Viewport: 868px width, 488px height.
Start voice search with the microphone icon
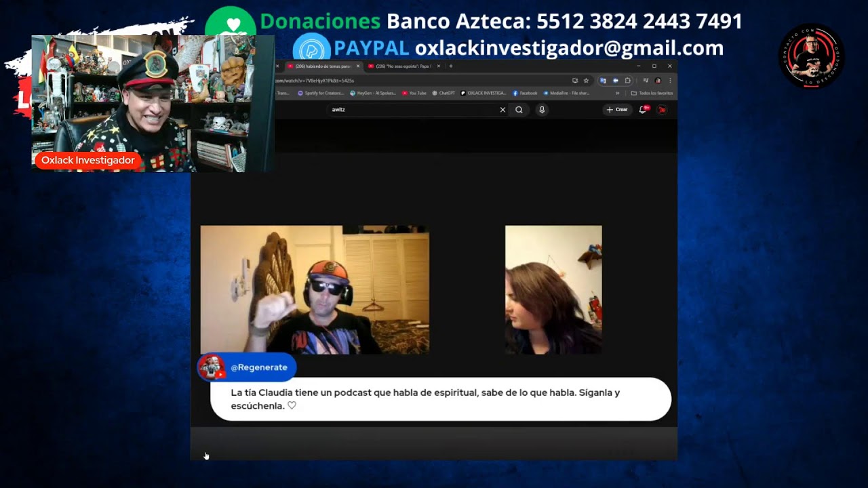coord(542,110)
